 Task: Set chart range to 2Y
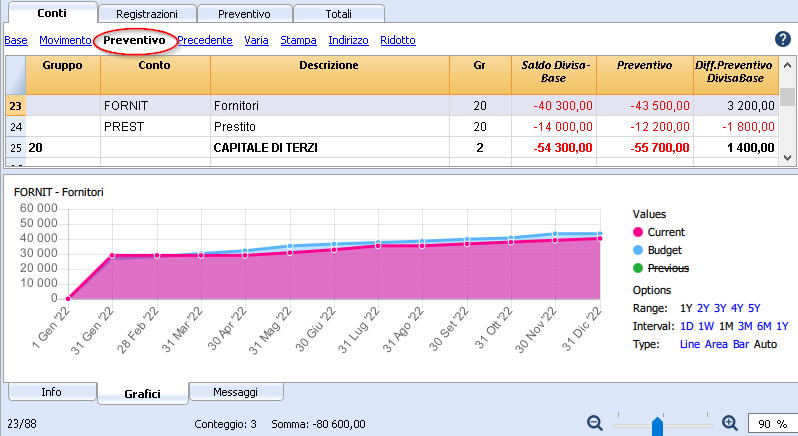tap(703, 308)
